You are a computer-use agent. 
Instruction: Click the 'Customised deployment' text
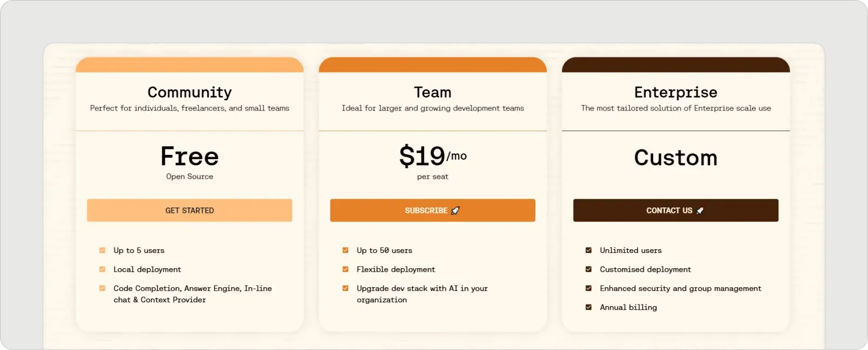645,269
